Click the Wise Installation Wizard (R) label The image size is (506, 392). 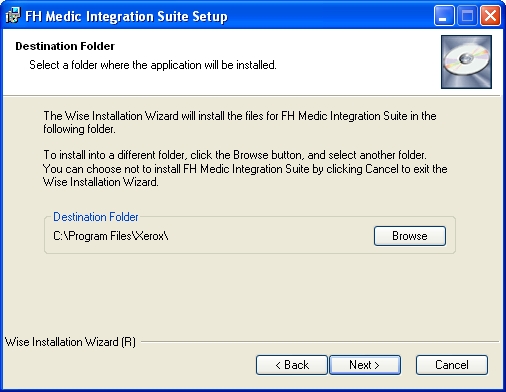coord(70,342)
